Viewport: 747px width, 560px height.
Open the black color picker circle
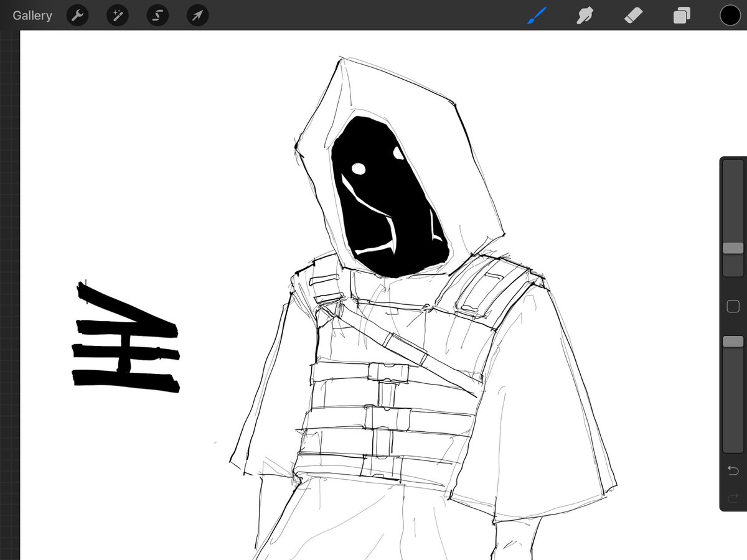click(x=730, y=16)
